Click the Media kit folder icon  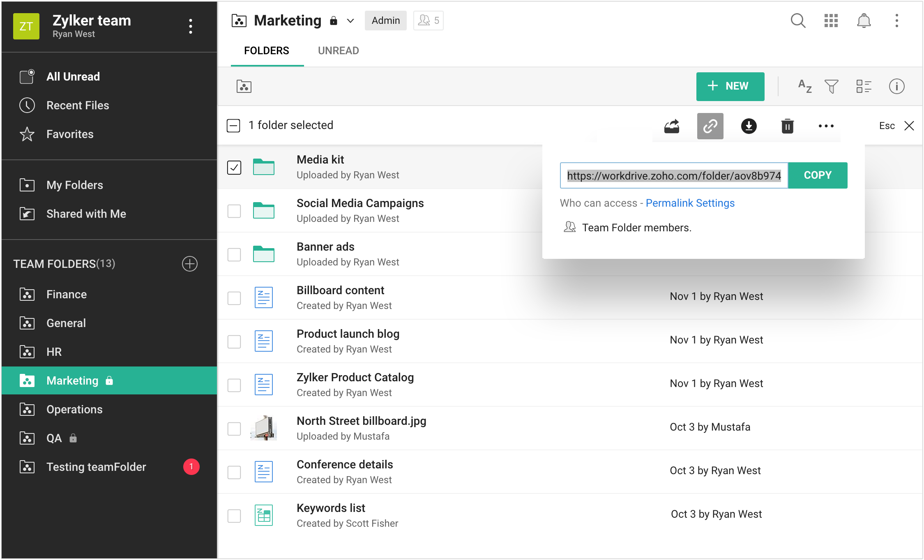point(264,167)
